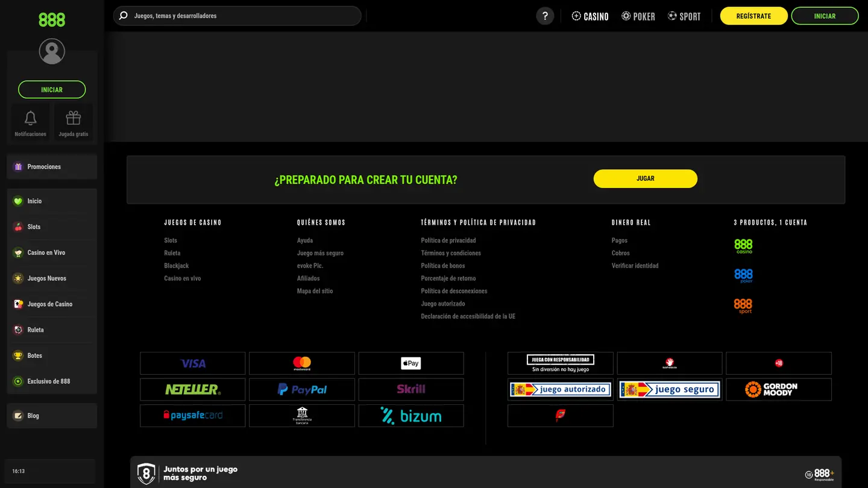
Task: Click the red feather logo badge
Action: 561,416
